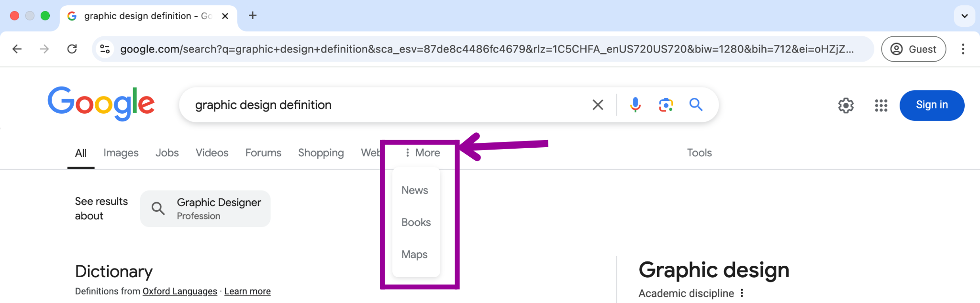
Task: Open the Learn more link
Action: (247, 291)
